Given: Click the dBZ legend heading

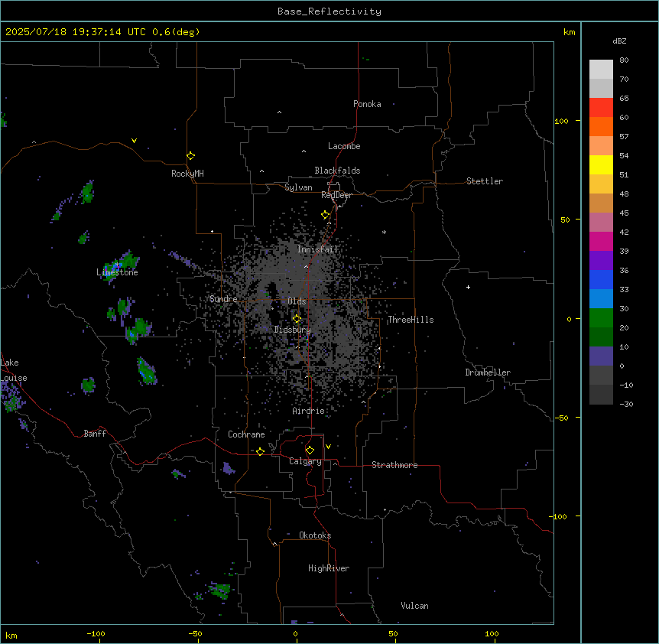Looking at the screenshot, I should click(619, 41).
